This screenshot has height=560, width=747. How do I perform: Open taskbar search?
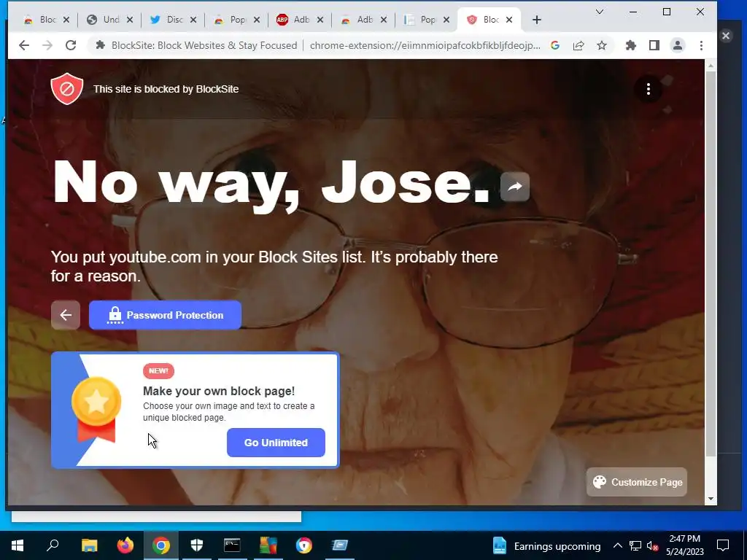[x=53, y=545]
